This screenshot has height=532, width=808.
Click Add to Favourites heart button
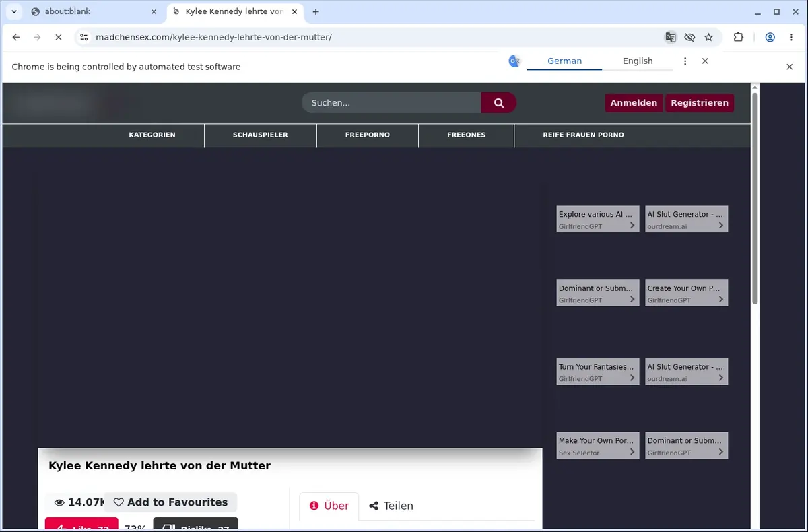point(170,502)
